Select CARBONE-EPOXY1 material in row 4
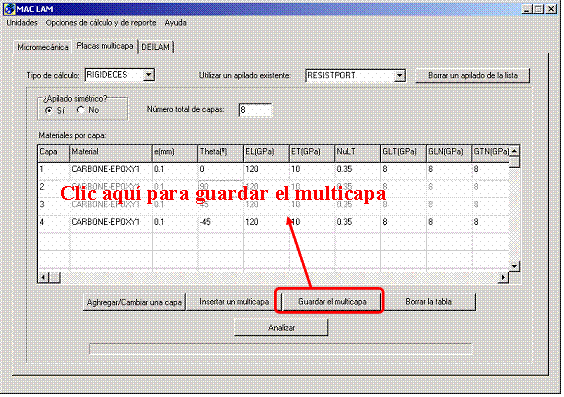The width and height of the screenshot is (564, 397). click(x=110, y=222)
